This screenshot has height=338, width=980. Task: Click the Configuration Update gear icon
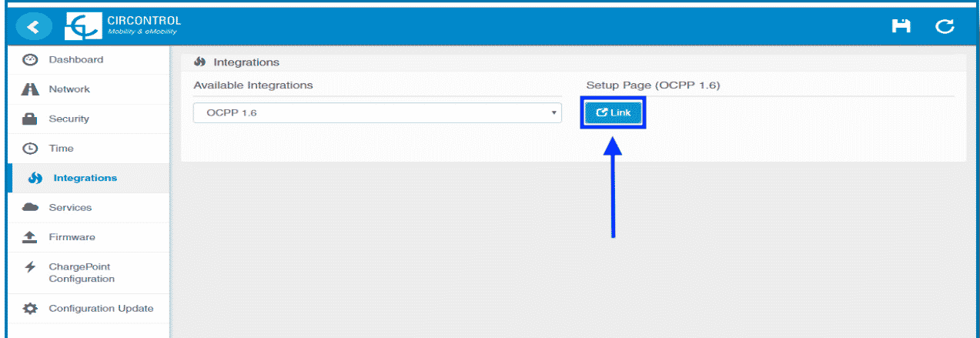(30, 309)
